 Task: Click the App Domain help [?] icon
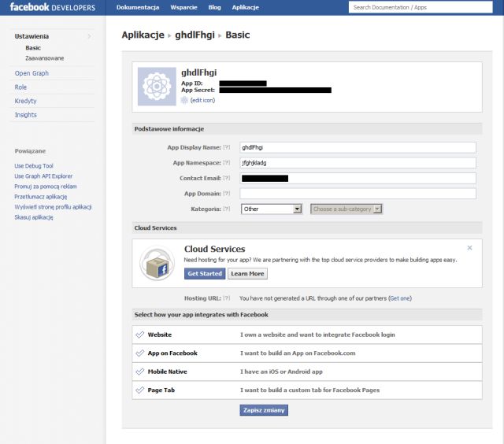click(x=227, y=194)
